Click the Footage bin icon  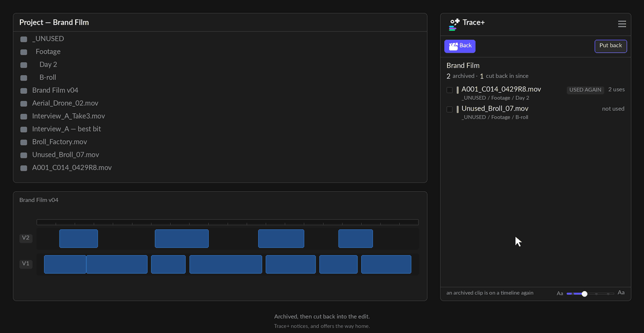coord(24,52)
